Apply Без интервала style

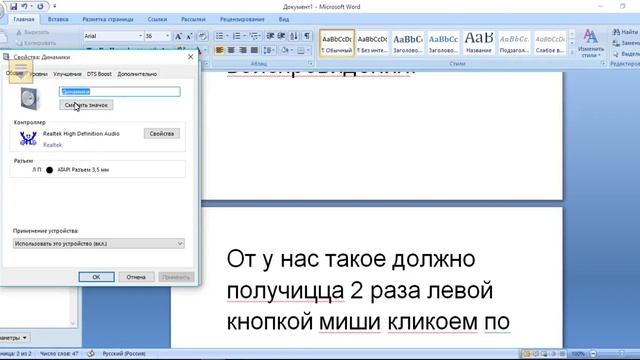[372, 43]
